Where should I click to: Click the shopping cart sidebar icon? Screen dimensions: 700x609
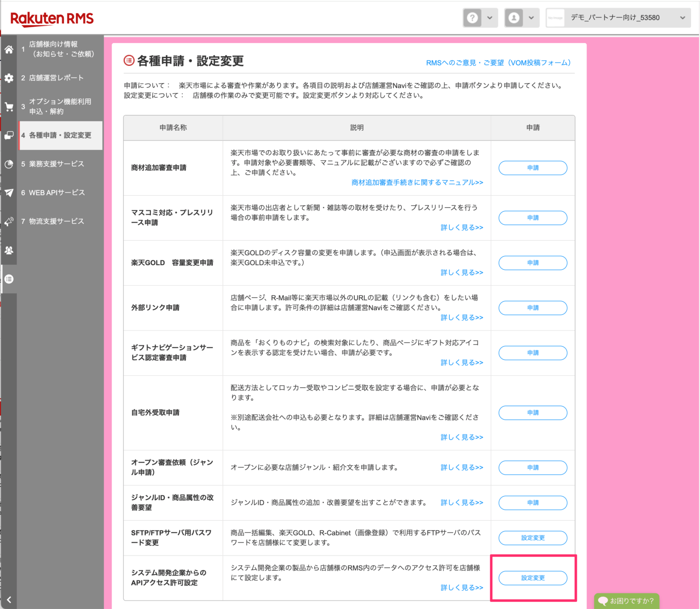(x=9, y=107)
